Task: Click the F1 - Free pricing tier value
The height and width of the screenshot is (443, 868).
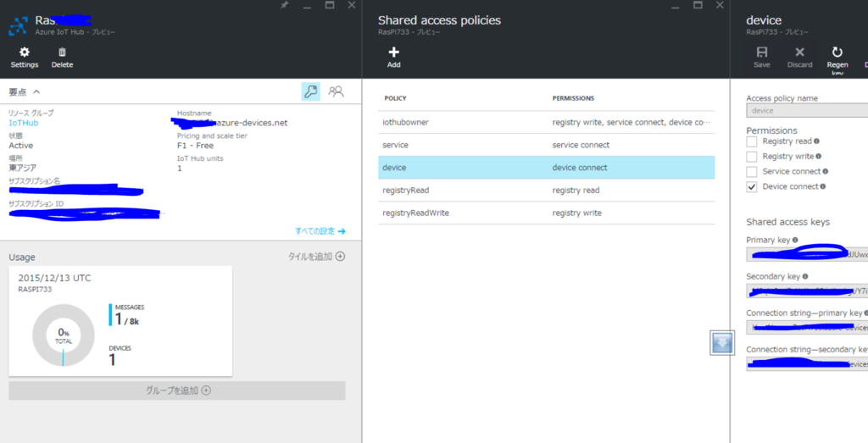Action: [196, 146]
